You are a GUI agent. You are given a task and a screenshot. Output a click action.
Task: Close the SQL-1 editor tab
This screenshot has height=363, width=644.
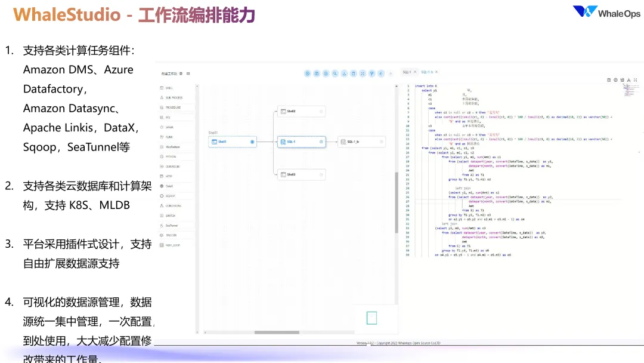[415, 72]
